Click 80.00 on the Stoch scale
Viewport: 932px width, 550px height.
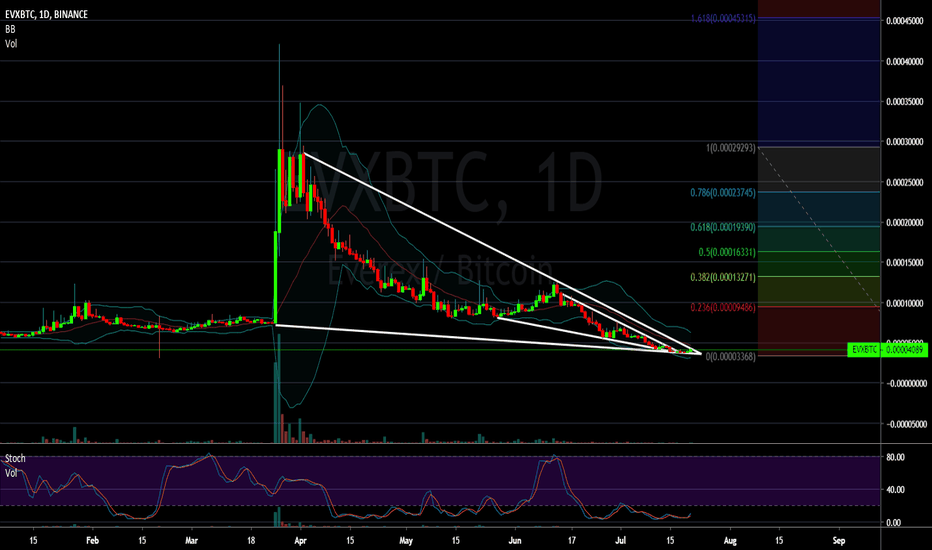coord(895,457)
